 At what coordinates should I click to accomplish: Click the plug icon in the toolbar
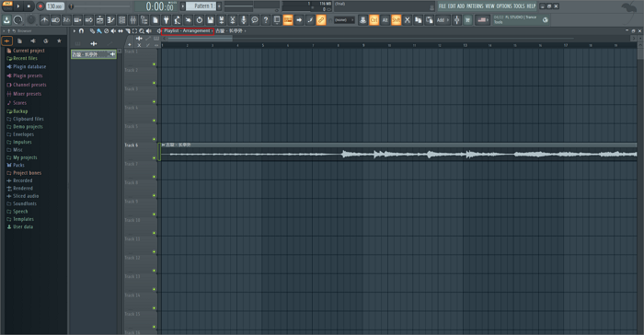click(166, 19)
